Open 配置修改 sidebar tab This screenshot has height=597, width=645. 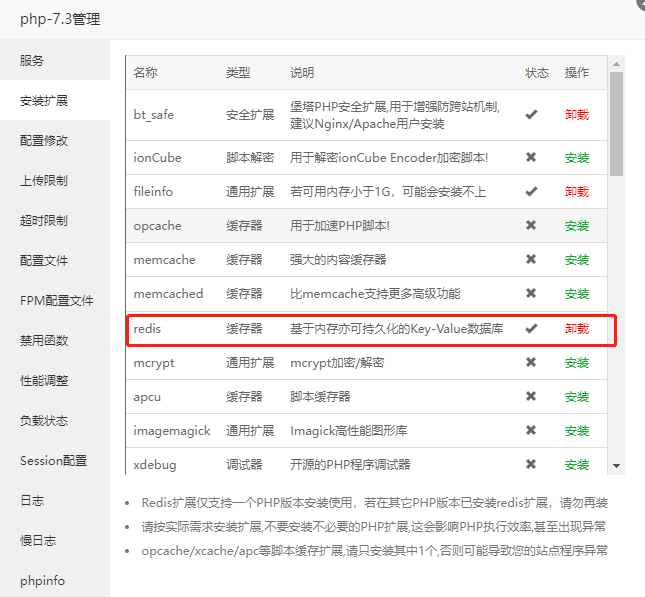click(55, 141)
